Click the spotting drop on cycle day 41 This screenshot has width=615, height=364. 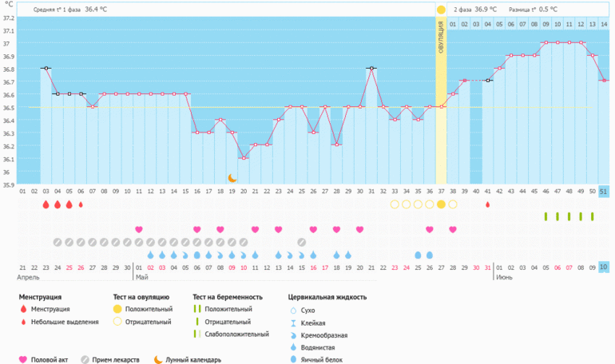click(x=487, y=204)
